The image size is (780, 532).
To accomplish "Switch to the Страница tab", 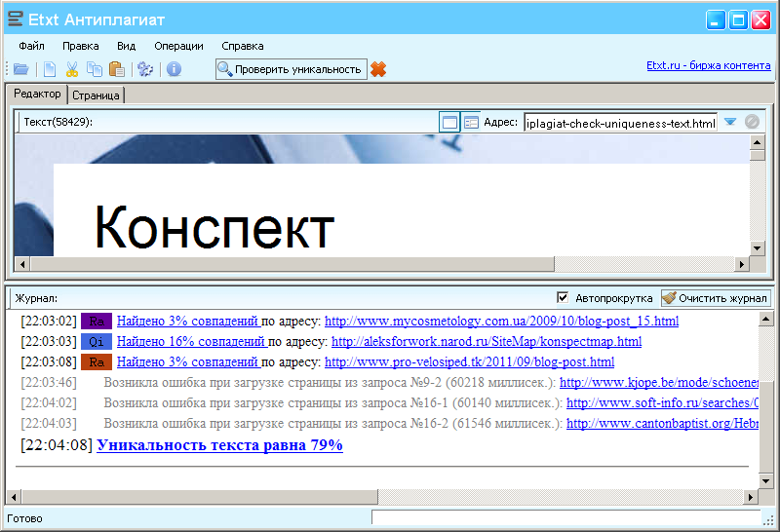I will point(96,95).
